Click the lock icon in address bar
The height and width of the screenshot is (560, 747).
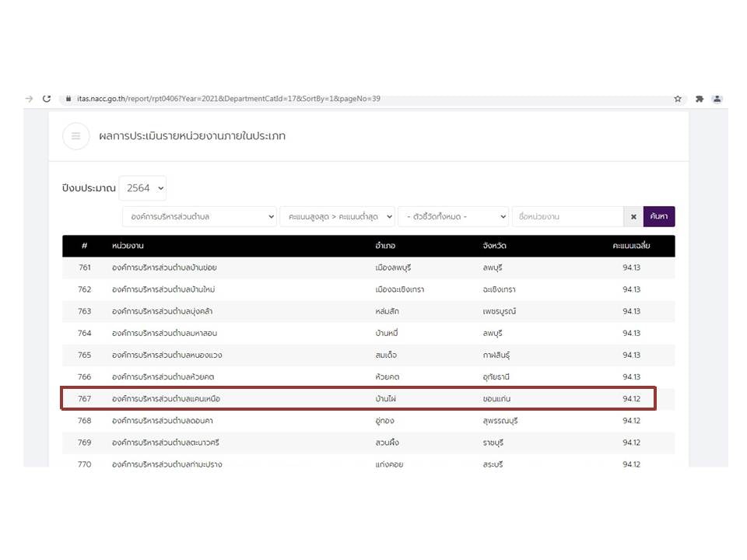pyautogui.click(x=68, y=99)
